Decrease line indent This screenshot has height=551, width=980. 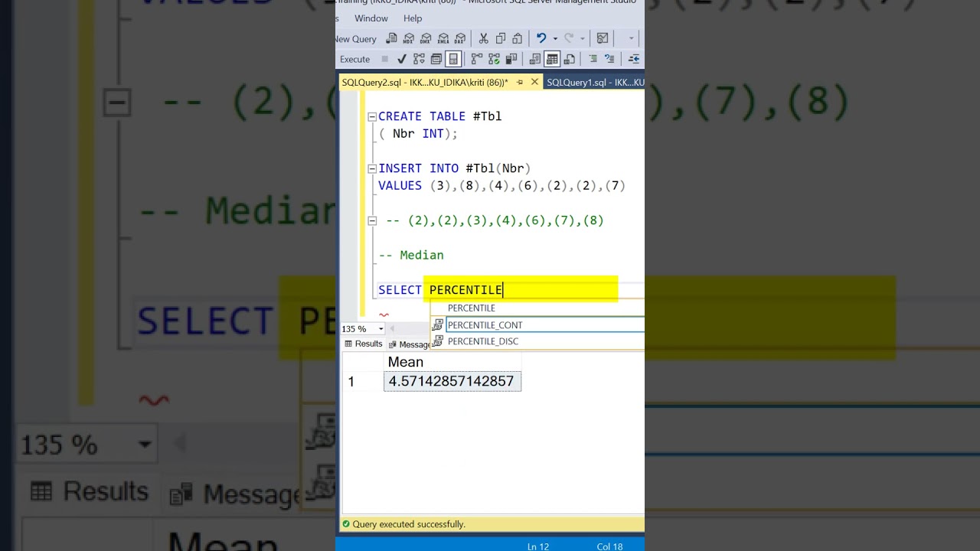coord(633,59)
